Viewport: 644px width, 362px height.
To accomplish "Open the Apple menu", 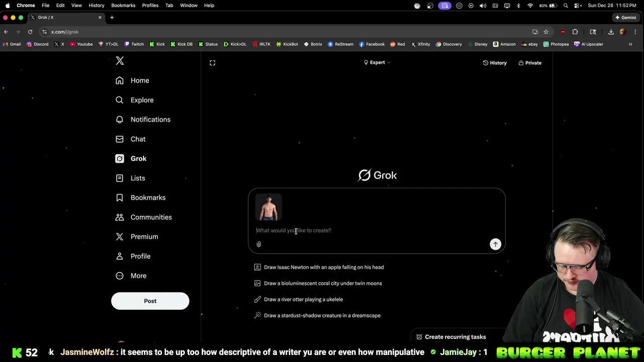I will [8, 6].
